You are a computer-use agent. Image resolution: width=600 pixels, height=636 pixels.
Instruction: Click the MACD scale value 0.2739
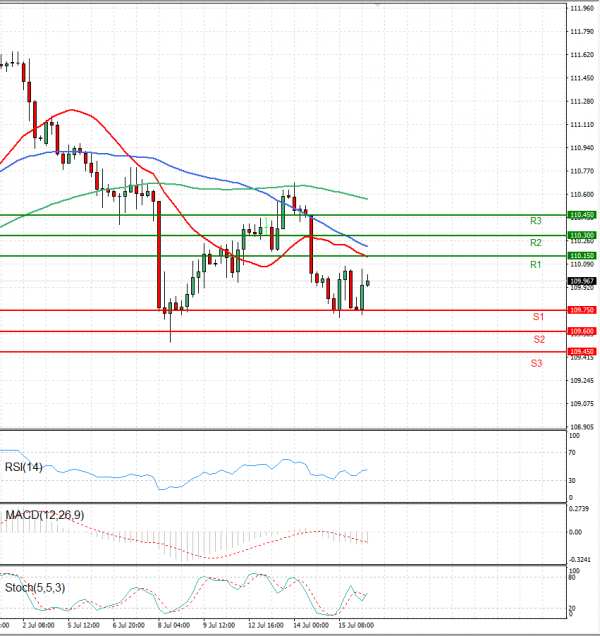[x=579, y=509]
